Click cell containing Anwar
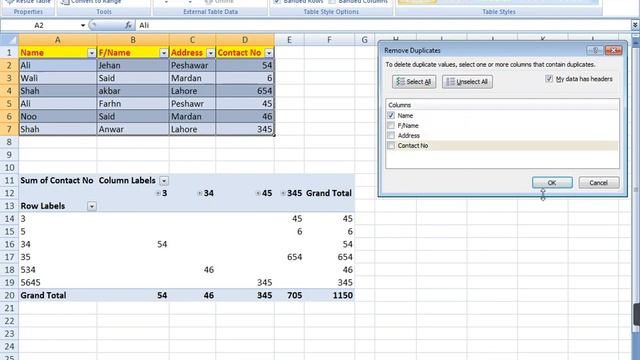 (x=133, y=129)
